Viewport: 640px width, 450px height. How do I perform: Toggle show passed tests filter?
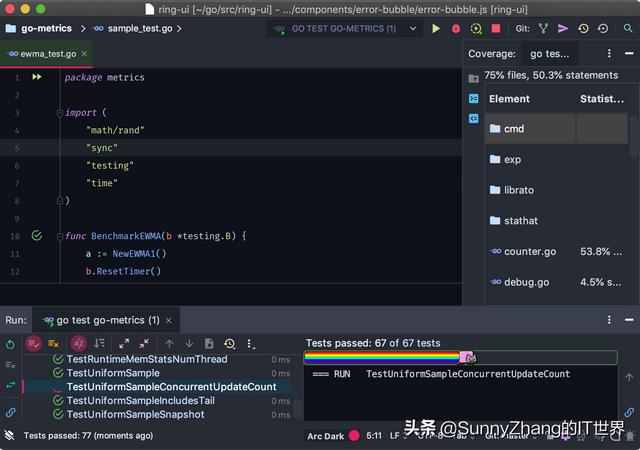34,344
